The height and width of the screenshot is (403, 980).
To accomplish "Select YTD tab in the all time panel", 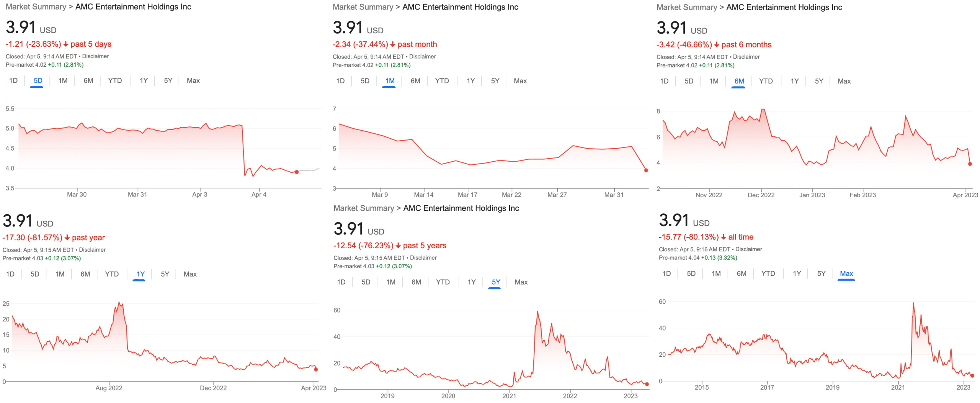I will pos(768,274).
